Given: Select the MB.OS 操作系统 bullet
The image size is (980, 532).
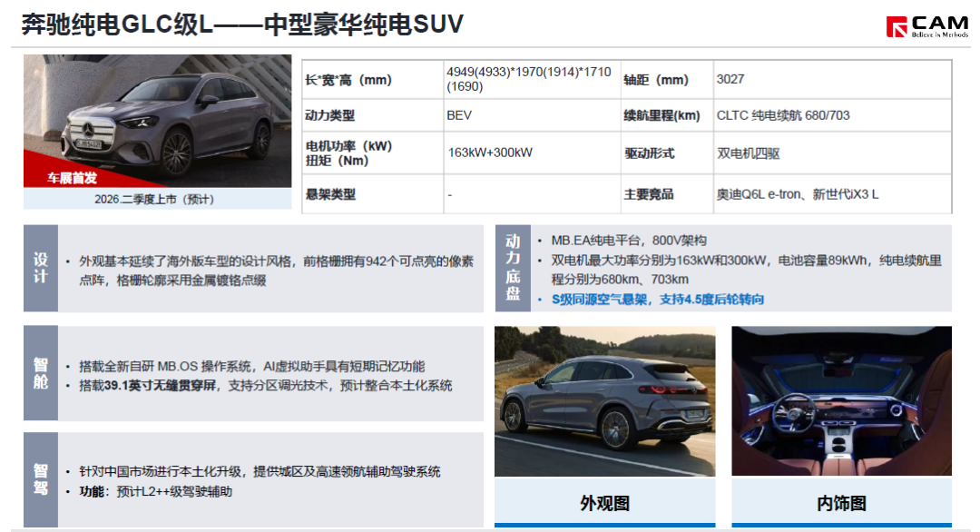Looking at the screenshot, I should click(252, 367).
